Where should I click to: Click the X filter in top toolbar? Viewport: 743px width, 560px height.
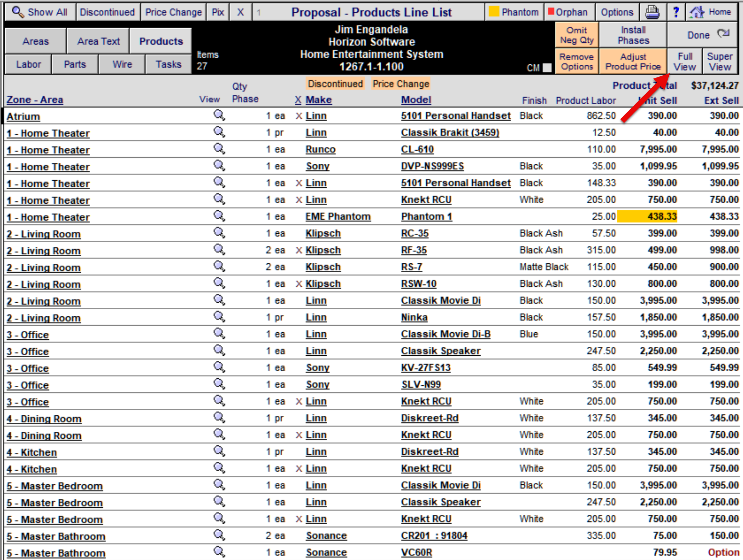point(240,12)
